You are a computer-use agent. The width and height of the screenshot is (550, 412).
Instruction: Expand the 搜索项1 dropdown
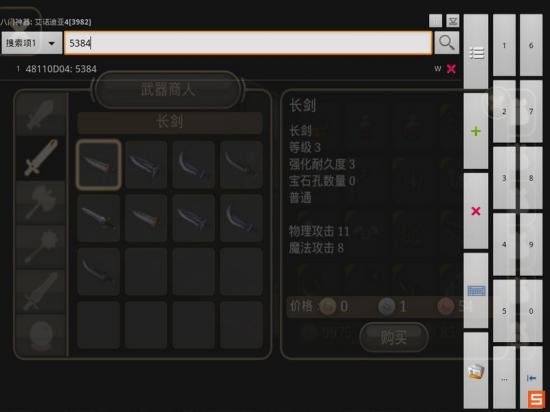32,43
